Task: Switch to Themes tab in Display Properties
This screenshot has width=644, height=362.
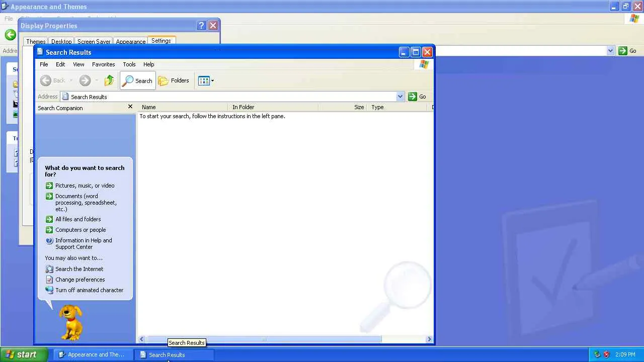Action: 36,42
